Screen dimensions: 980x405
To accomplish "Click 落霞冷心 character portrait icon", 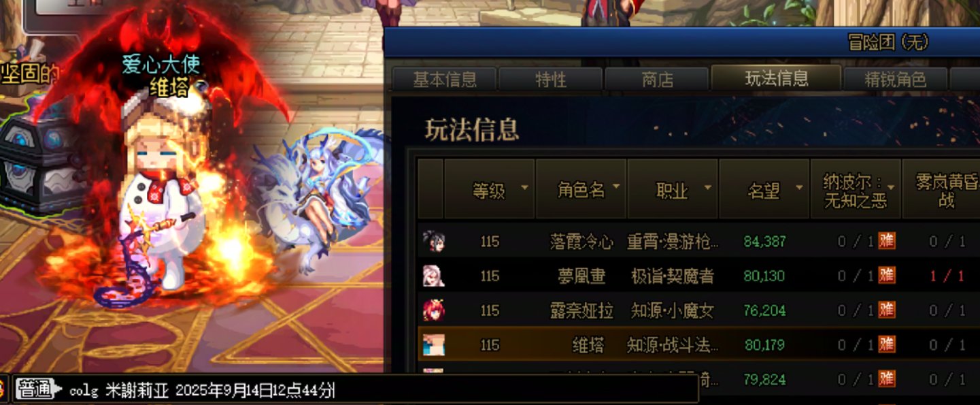I will tap(432, 241).
